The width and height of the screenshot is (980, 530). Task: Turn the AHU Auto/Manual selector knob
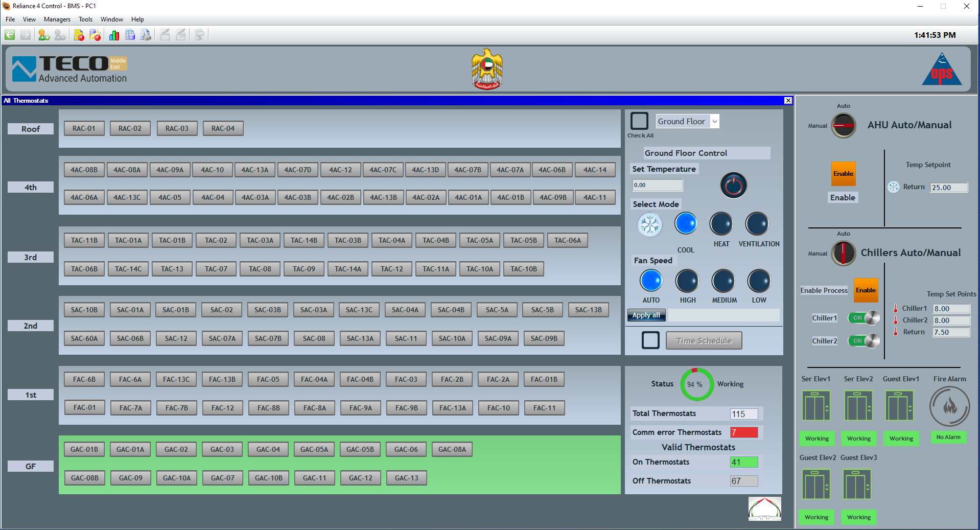(x=844, y=125)
